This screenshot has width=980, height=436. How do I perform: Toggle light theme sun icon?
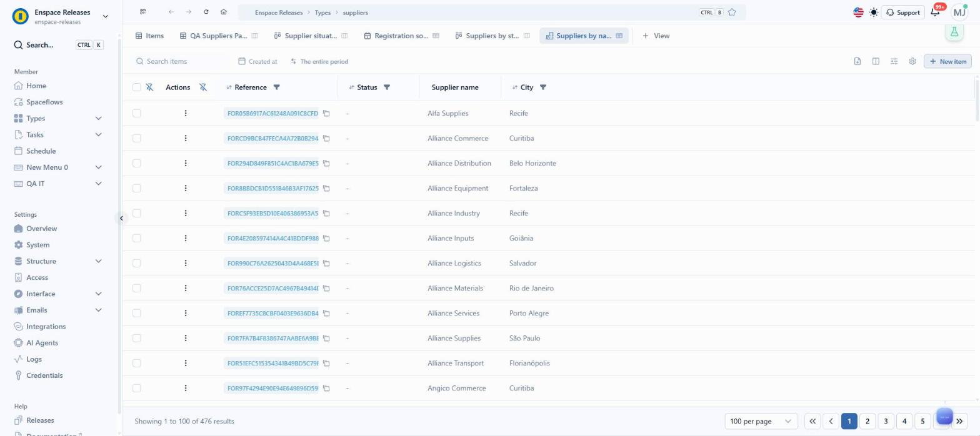(873, 12)
